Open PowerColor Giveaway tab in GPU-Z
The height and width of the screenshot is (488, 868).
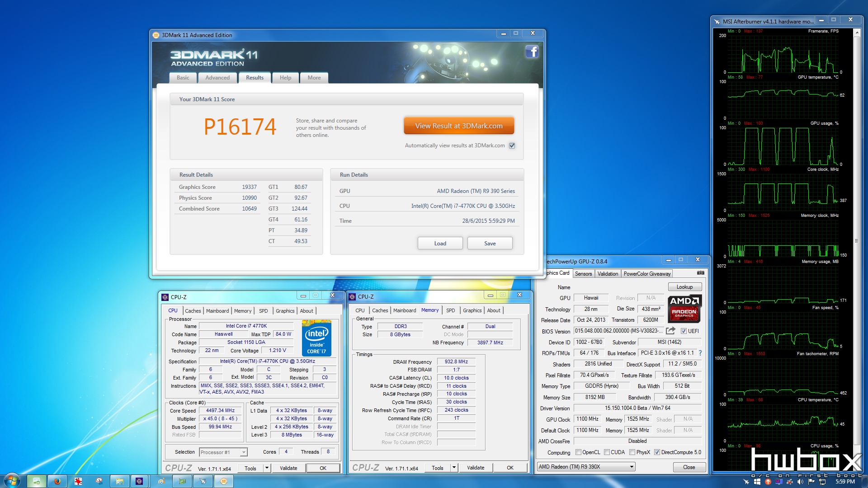[x=647, y=274]
